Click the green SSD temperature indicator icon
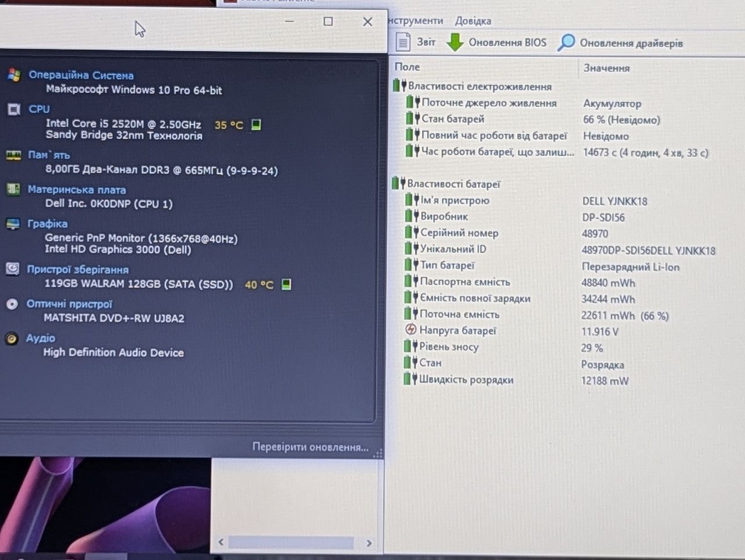 point(286,284)
